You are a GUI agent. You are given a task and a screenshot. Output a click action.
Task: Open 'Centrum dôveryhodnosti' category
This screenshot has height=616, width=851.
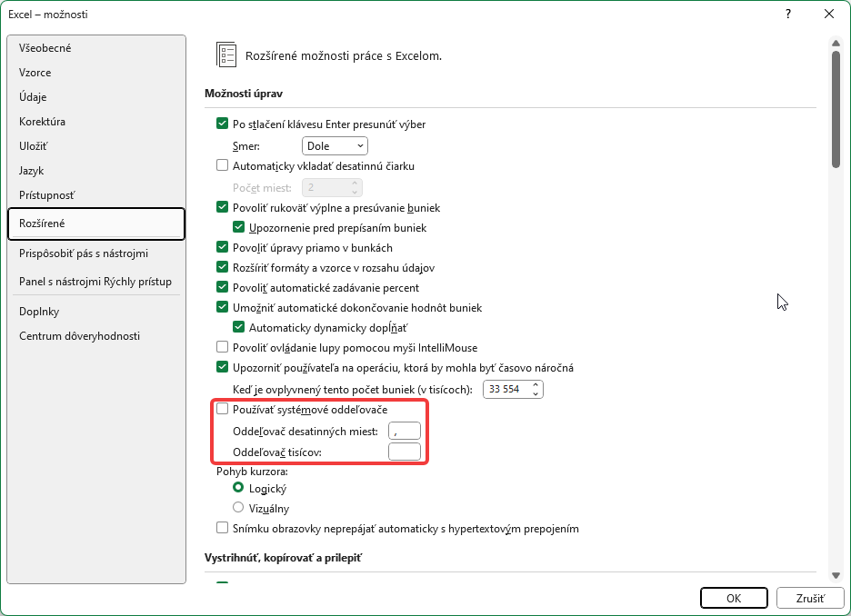tap(96, 336)
